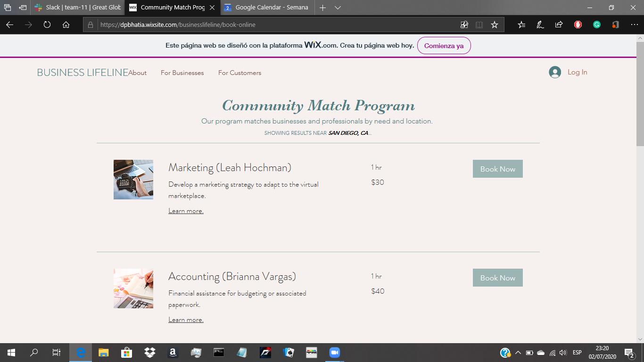Viewport: 644px width, 362px height.
Task: Open the Solitaire cards taskbar app
Action: coord(289,353)
